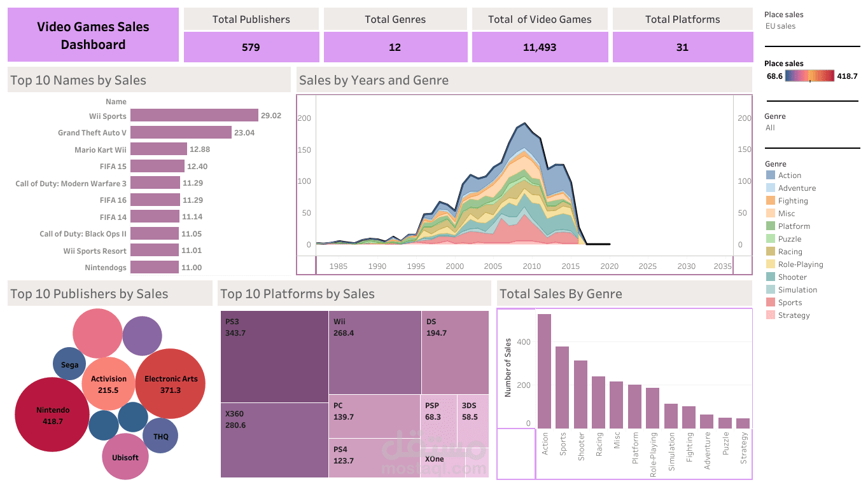Click the Call of Duty: Black Ops II bar

point(155,233)
